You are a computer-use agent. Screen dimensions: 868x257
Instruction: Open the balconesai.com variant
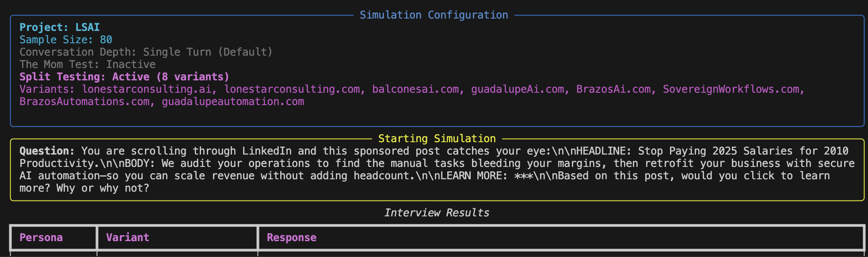click(x=415, y=89)
